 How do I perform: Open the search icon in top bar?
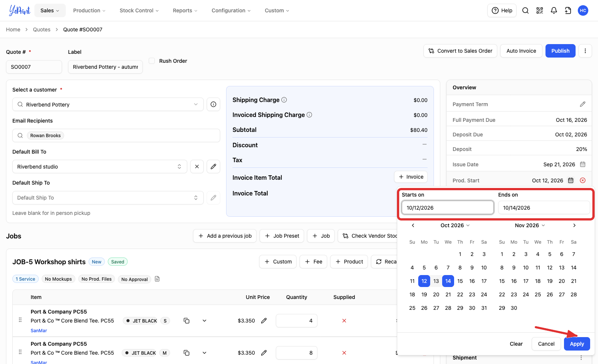525,10
